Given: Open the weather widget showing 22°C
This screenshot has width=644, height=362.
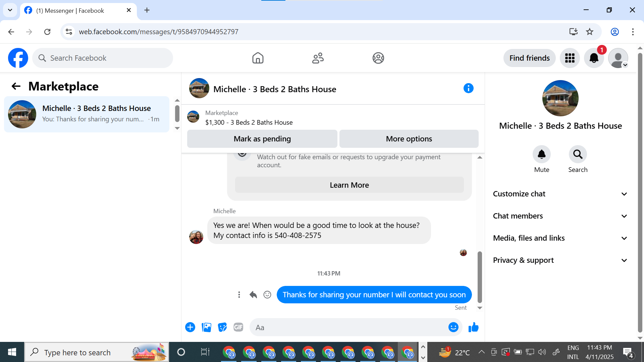Looking at the screenshot, I should pos(454,352).
